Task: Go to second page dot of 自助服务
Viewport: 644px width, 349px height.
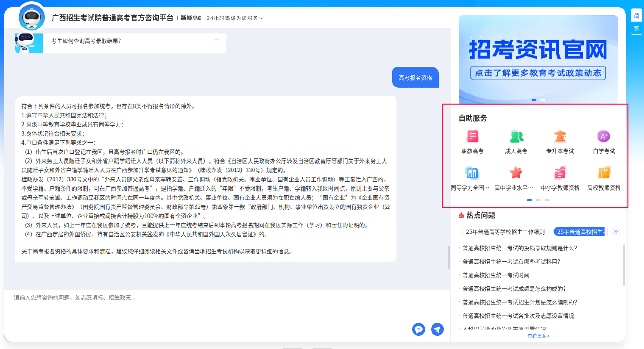Action: coord(538,200)
